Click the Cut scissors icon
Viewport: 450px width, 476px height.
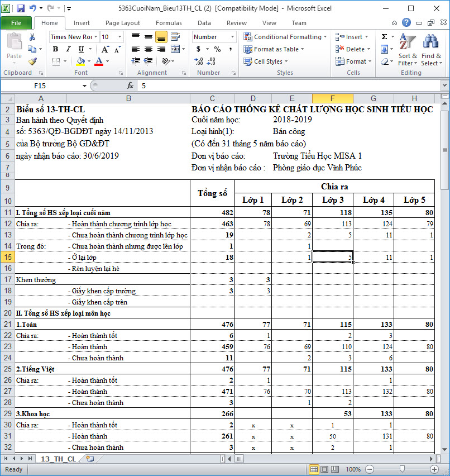point(32,37)
